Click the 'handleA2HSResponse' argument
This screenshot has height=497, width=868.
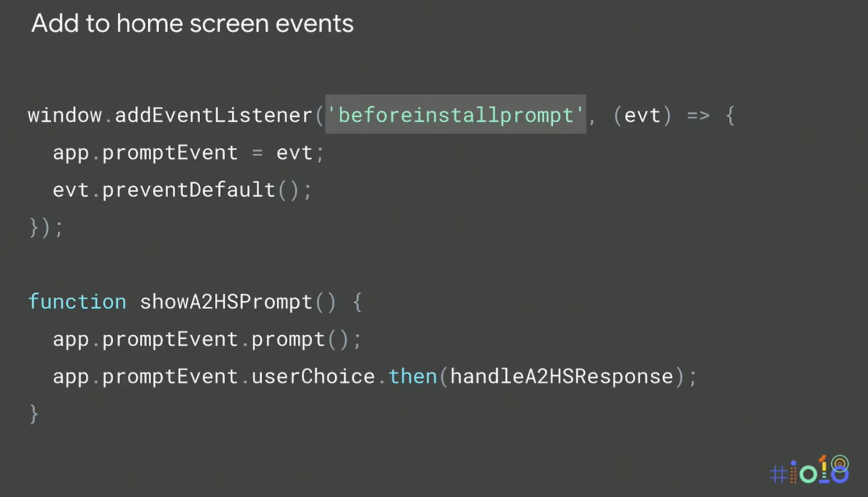pyautogui.click(x=562, y=377)
